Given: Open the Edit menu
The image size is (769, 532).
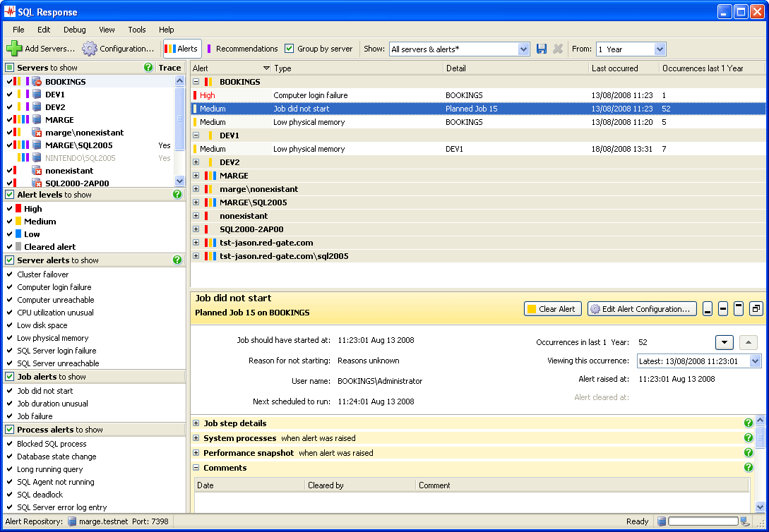Looking at the screenshot, I should point(44,30).
